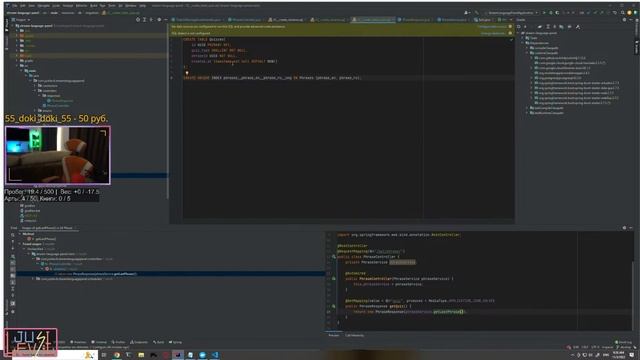
Task: Expand the Tasks node in Gradle tree
Action: click(x=523, y=38)
